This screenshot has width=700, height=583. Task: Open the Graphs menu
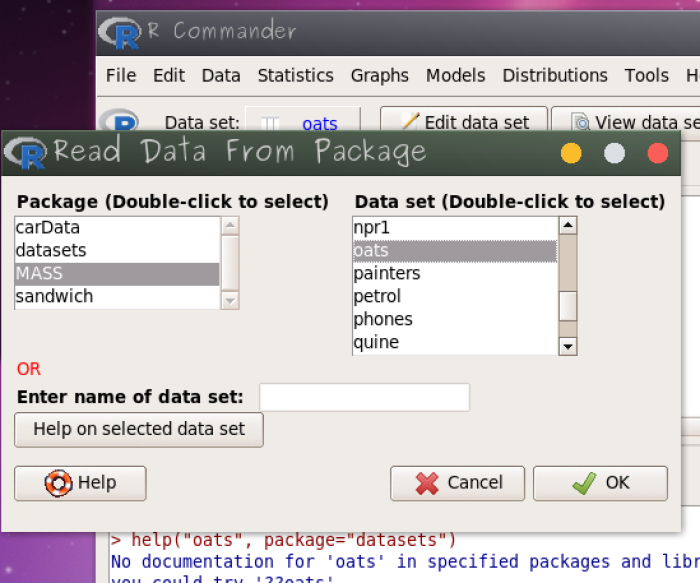[379, 75]
